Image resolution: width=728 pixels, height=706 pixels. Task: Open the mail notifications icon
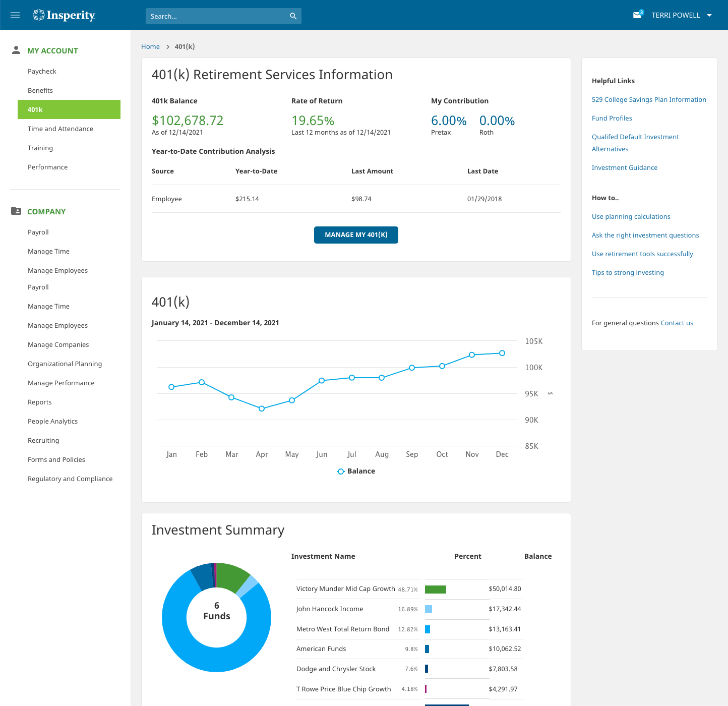pos(637,15)
